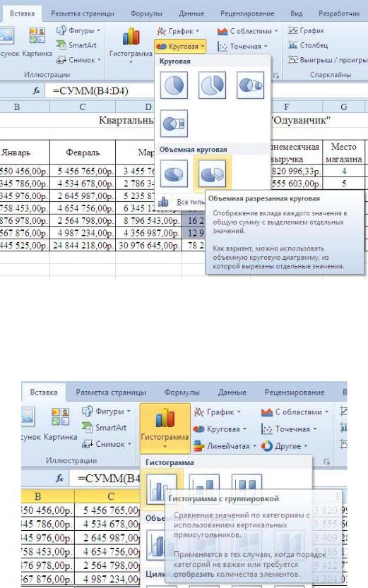
Task: Open charts dialog launcher in lower screenshot
Action: (326, 462)
